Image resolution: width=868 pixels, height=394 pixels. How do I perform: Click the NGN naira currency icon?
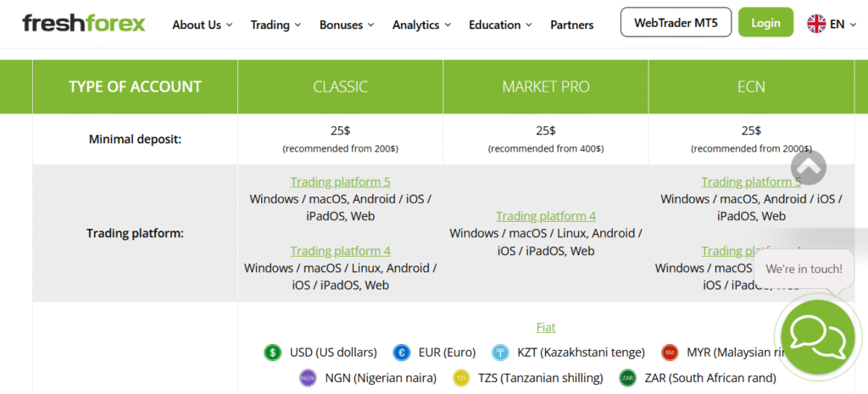coord(309,378)
